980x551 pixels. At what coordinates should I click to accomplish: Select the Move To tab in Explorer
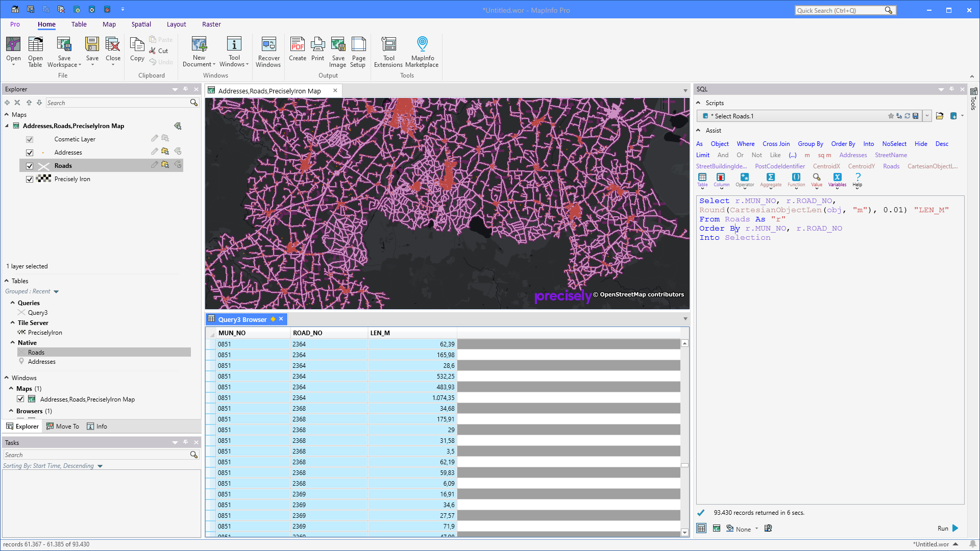[x=63, y=426]
